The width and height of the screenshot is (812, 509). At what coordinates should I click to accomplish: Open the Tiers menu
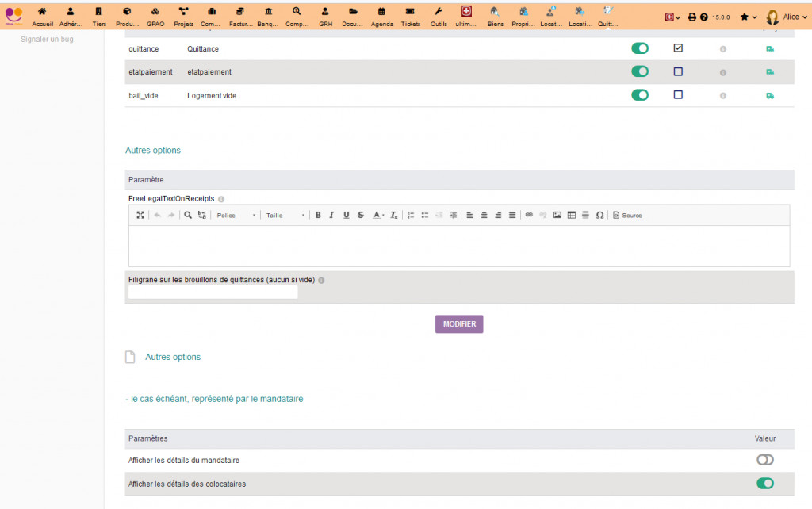pyautogui.click(x=99, y=17)
